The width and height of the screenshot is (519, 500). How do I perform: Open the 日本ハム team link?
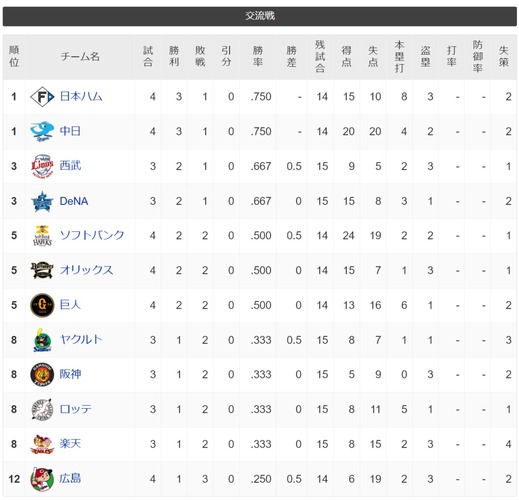pyautogui.click(x=81, y=97)
